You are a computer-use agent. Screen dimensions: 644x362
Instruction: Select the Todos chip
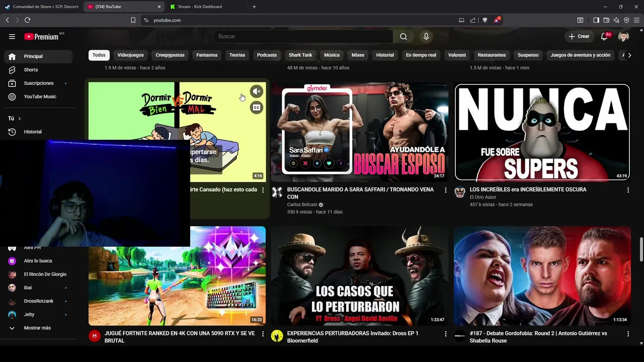click(99, 55)
